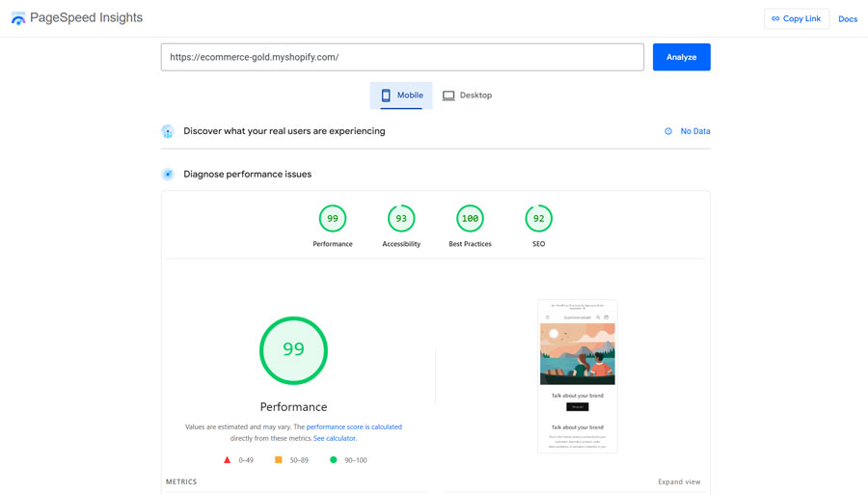Click the PageSpeed Insights logo icon
The height and width of the screenshot is (495, 868).
tap(18, 18)
